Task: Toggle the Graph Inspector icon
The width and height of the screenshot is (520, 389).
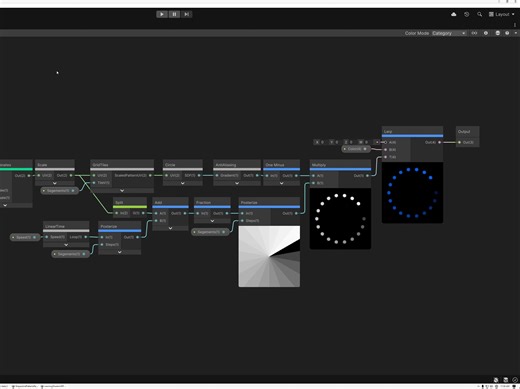Action: [x=486, y=33]
